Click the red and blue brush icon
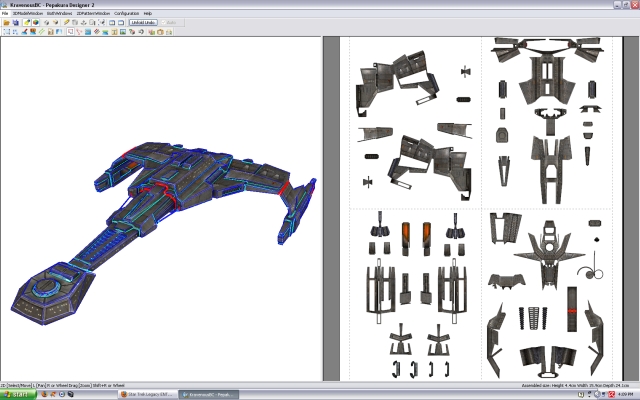The width and height of the screenshot is (640, 400). tap(24, 31)
